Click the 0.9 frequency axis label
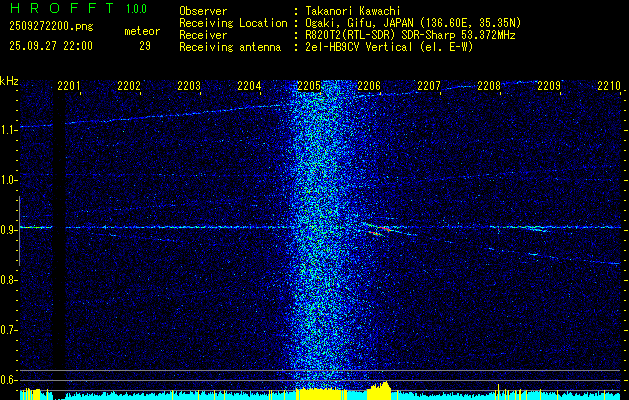The height and width of the screenshot is (400, 629). [x=8, y=230]
